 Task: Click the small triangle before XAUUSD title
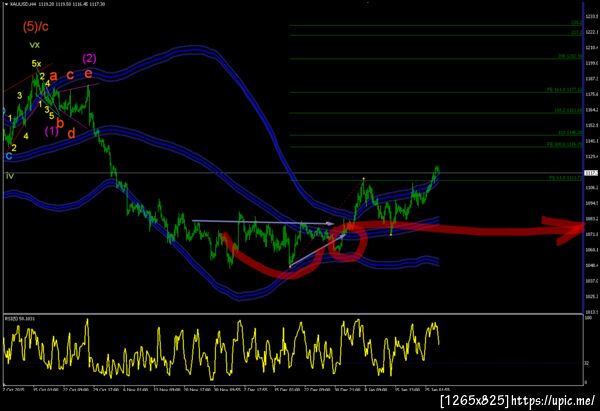coord(7,4)
